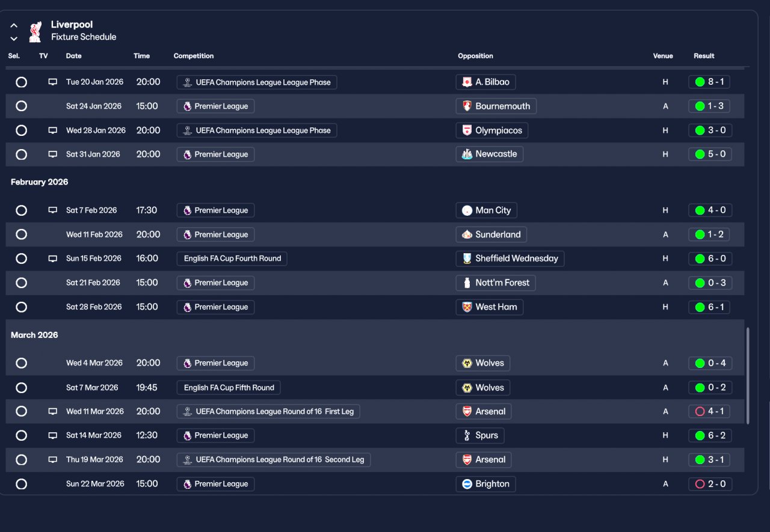Click the TV icon for the Man City match
This screenshot has width=770, height=532.
(x=53, y=210)
